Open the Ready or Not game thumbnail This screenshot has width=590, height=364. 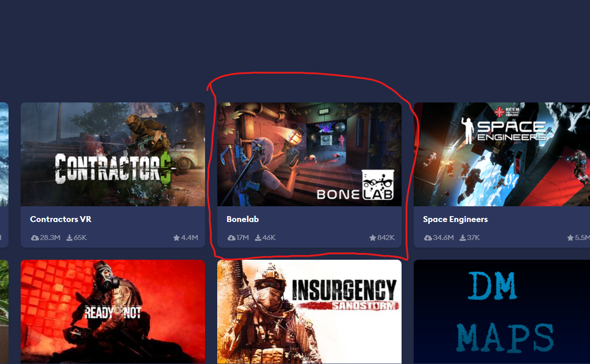tap(113, 312)
